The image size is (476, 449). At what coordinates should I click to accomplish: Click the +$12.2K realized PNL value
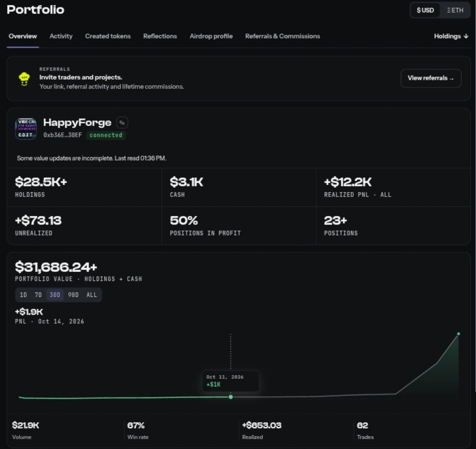click(x=348, y=182)
